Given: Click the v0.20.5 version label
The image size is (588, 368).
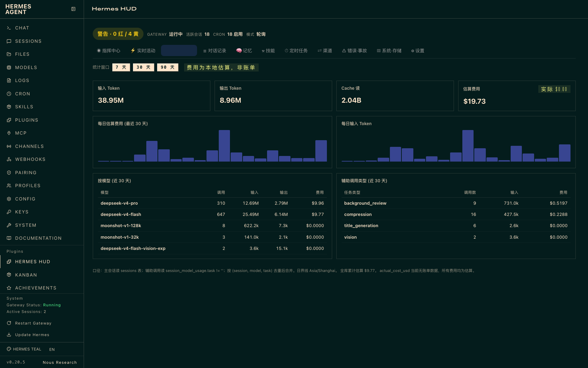Looking at the screenshot, I should [x=16, y=362].
